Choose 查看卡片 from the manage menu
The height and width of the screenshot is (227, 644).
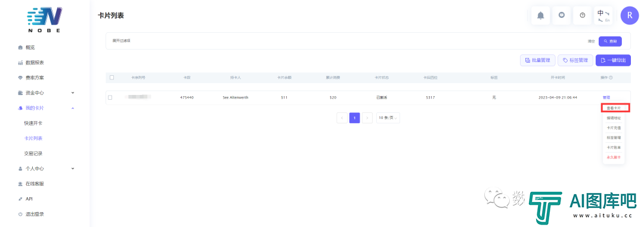pos(614,108)
